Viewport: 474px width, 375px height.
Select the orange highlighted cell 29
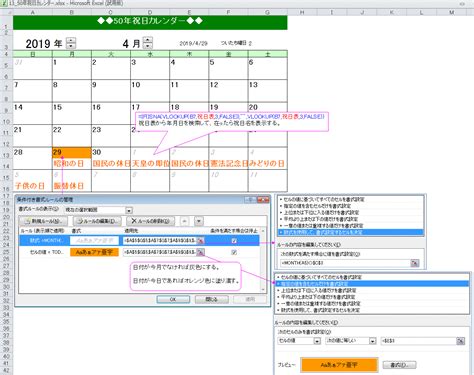(72, 153)
